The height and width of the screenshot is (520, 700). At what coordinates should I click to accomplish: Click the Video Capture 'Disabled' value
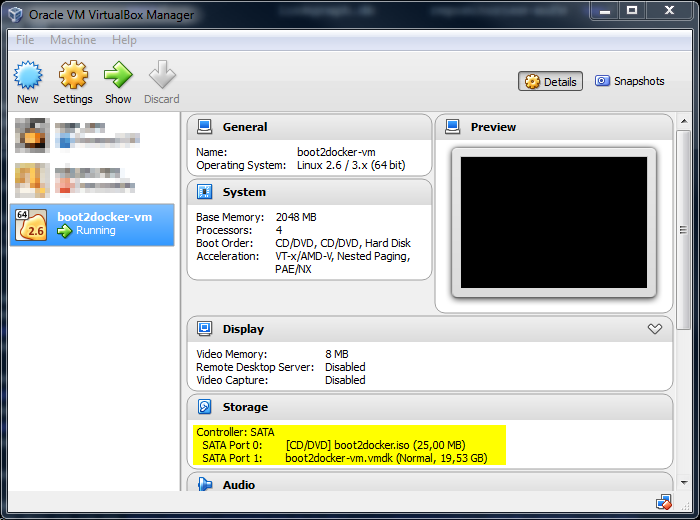coord(345,380)
